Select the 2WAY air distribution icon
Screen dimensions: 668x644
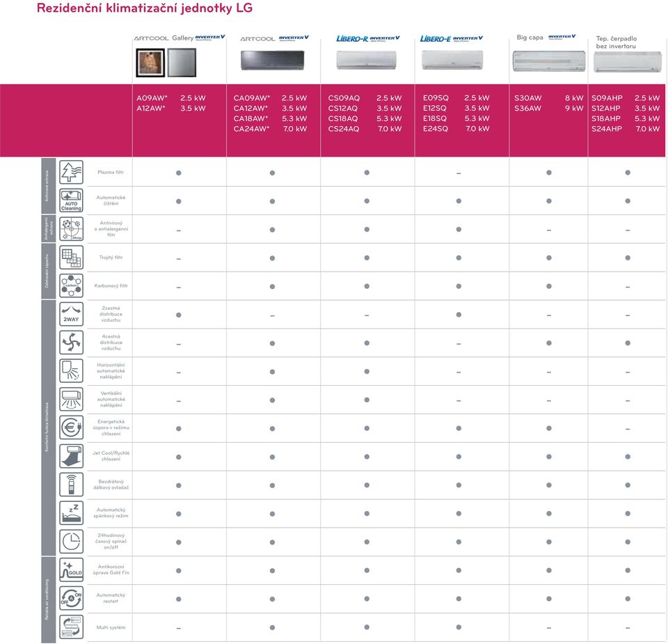71,314
